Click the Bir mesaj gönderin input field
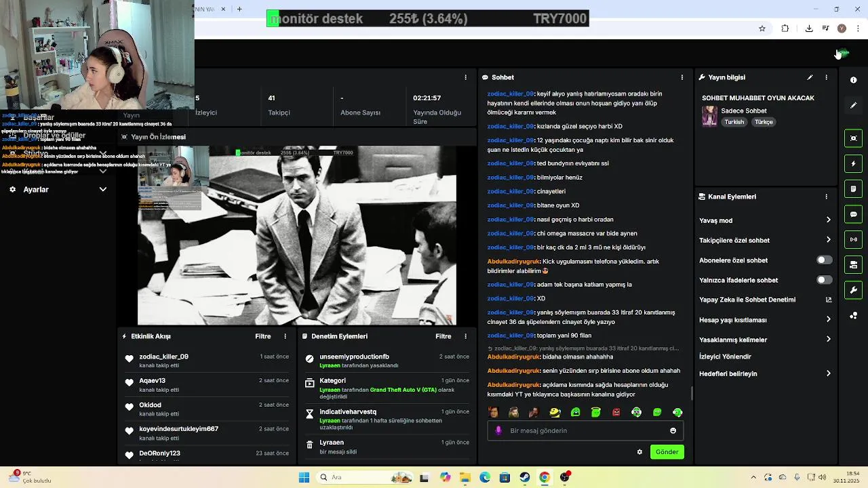 (585, 430)
